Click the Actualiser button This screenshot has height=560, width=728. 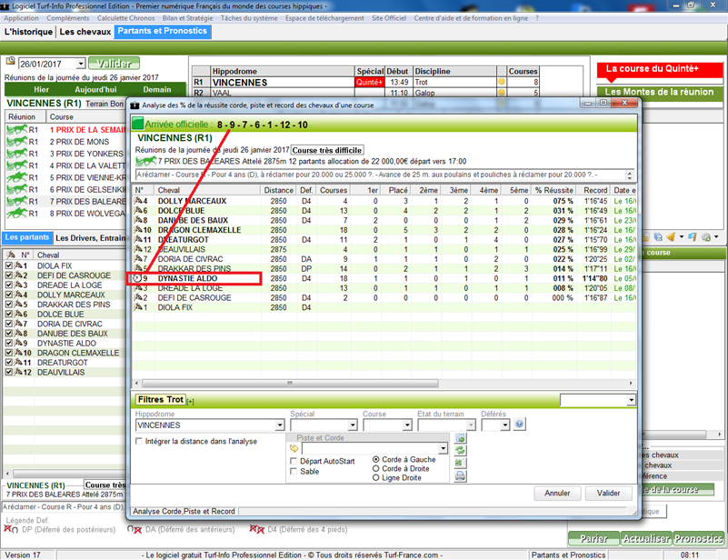tap(646, 539)
